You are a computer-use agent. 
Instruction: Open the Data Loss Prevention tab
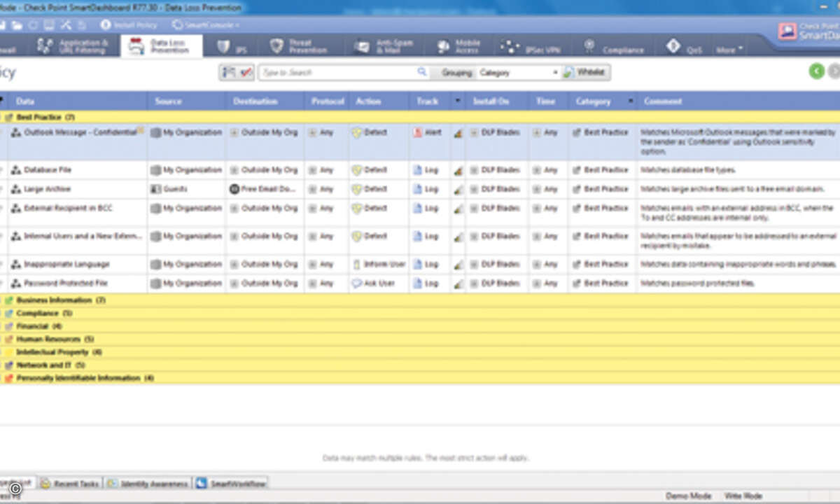(162, 46)
